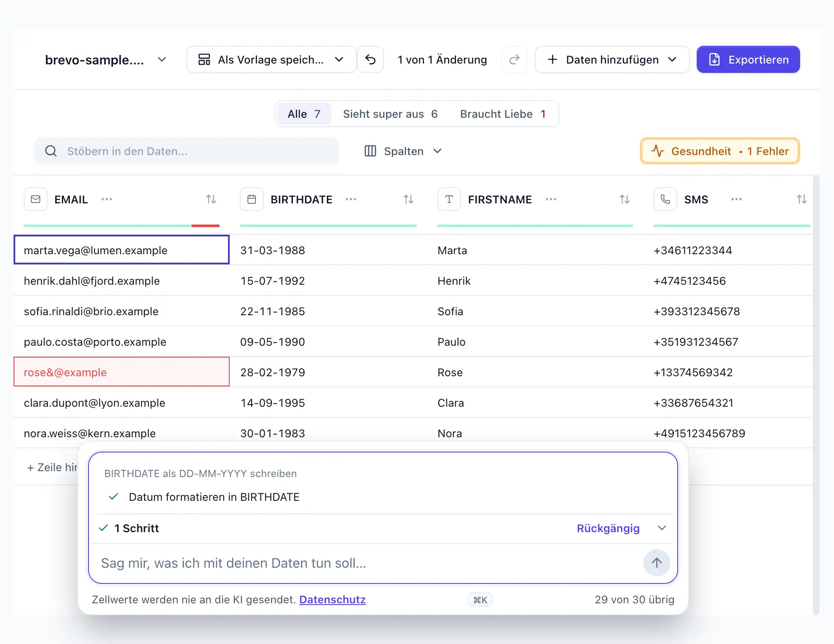Sort by the EMAIL column arrows
The width and height of the screenshot is (834, 644).
point(211,199)
